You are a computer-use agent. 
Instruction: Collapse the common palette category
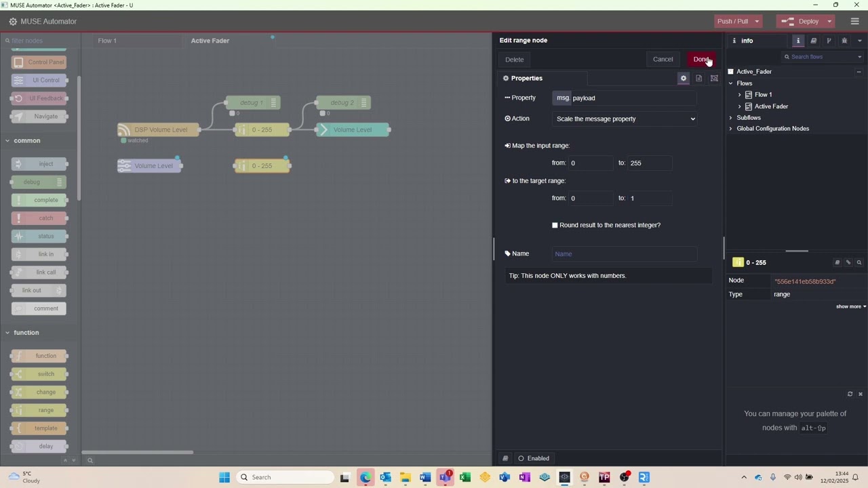tap(39, 141)
